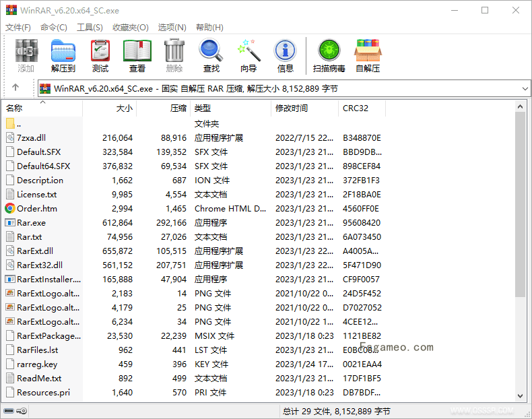This screenshot has width=532, height=419.
Task: Open the Help (帮助) menu
Action: 209,27
